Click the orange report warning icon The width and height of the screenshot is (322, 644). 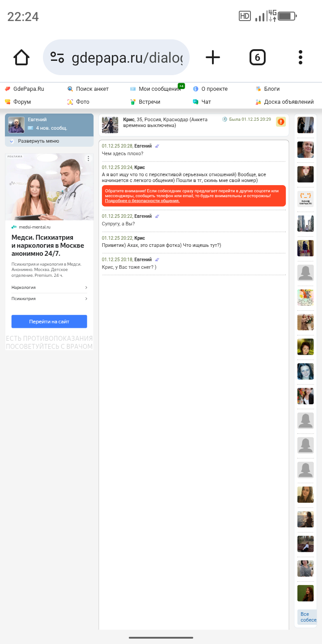coord(281,122)
